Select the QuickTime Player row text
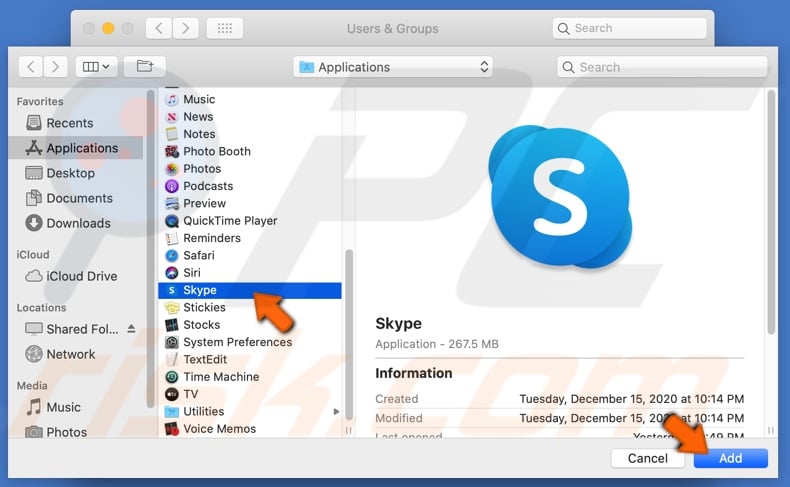The width and height of the screenshot is (790, 487). (230, 221)
